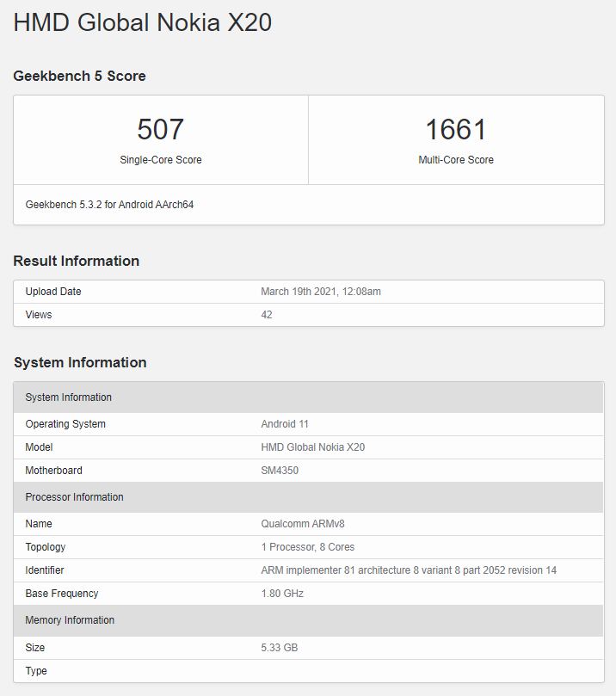This screenshot has height=696, width=616.
Task: Click the SM4350 motherboard value
Action: click(280, 471)
